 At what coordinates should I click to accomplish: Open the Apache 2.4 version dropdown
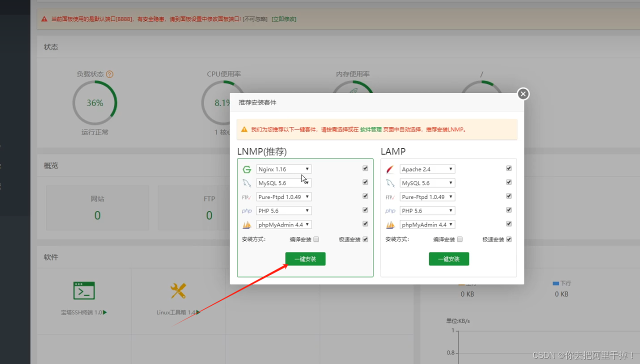[427, 169]
